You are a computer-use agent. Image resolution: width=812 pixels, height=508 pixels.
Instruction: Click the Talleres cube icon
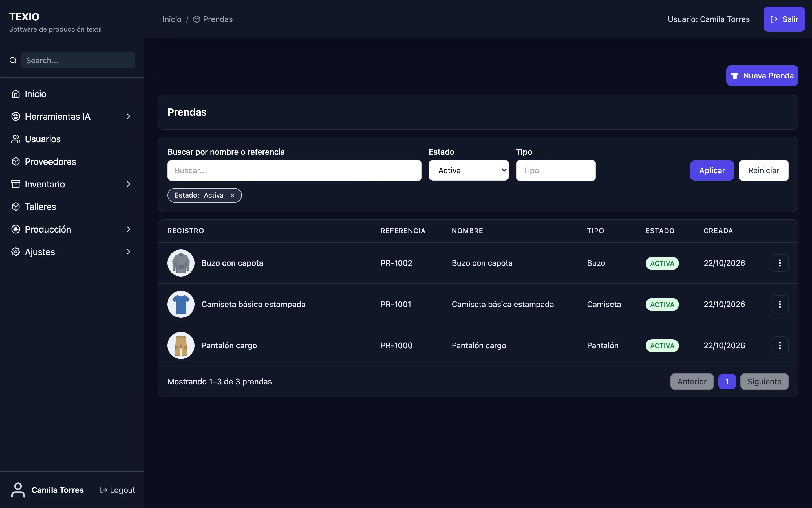[16, 207]
